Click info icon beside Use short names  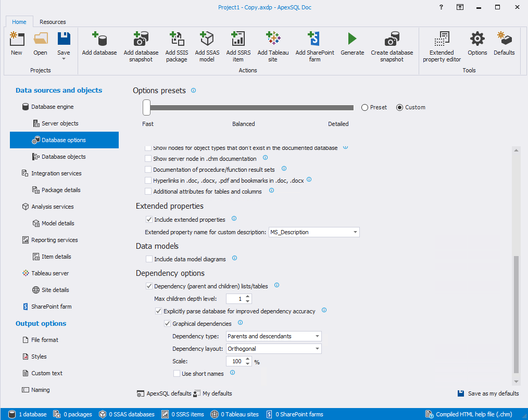[232, 373]
